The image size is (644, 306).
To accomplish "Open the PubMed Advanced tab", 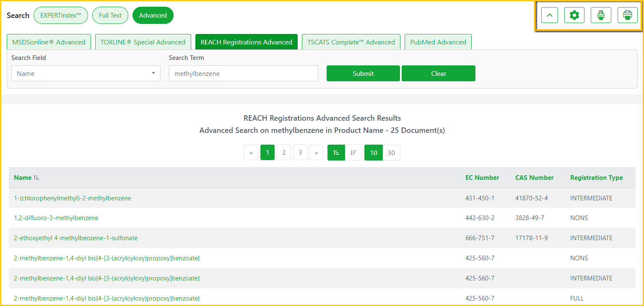I will (438, 42).
